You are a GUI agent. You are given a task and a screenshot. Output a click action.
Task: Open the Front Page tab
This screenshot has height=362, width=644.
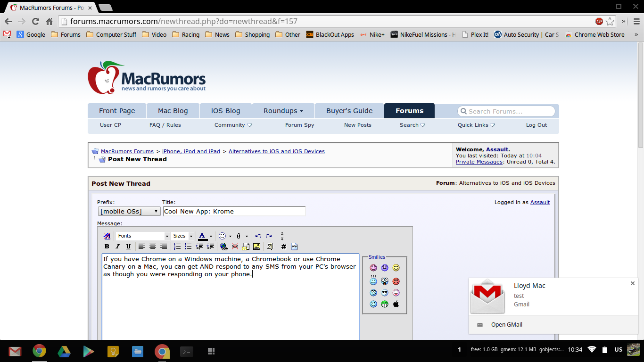tap(117, 111)
